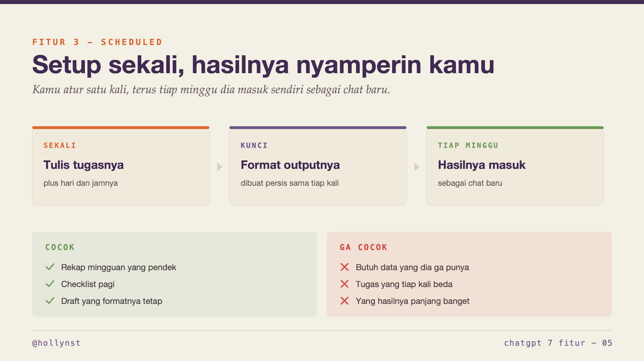This screenshot has width=644, height=361.
Task: Click the footer text chatgpt 7 fitur – 05
Action: pos(558,343)
